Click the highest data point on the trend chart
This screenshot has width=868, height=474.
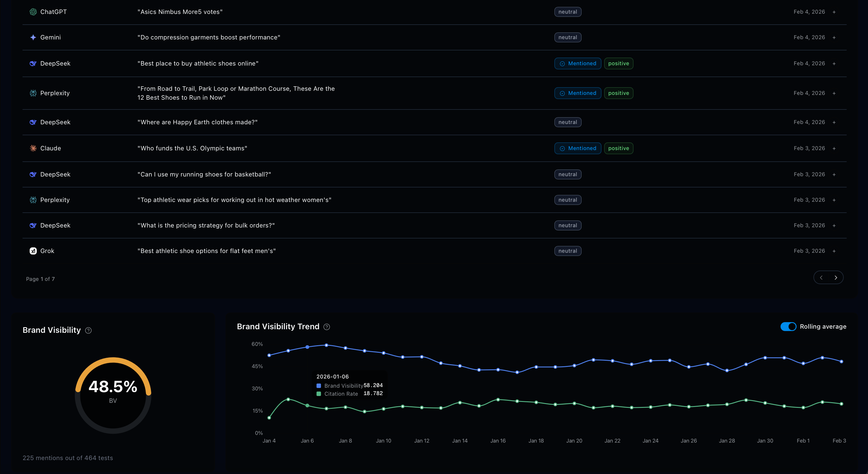pyautogui.click(x=326, y=345)
